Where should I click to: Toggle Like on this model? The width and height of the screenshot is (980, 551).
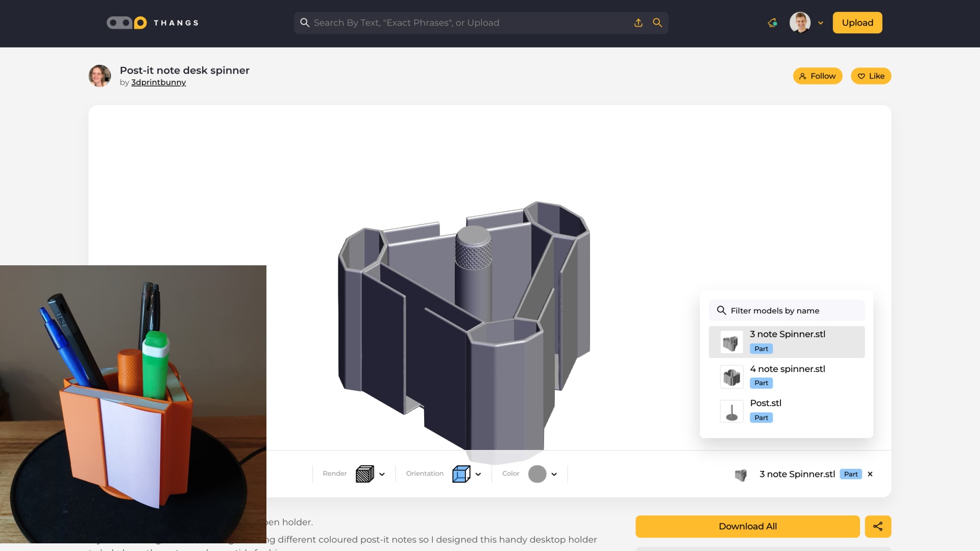click(x=871, y=76)
